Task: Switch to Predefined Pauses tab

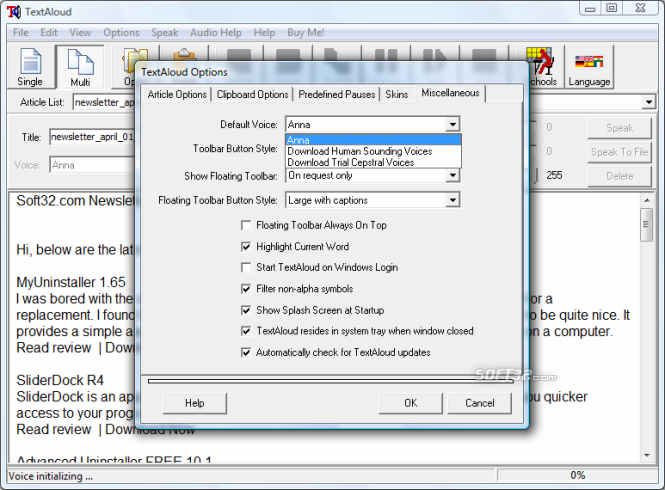Action: tap(337, 94)
